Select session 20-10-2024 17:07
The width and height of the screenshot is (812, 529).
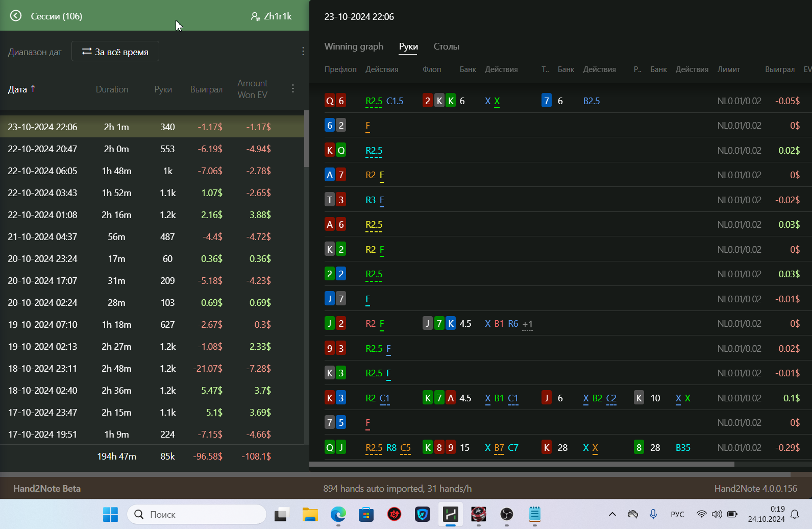(152, 280)
